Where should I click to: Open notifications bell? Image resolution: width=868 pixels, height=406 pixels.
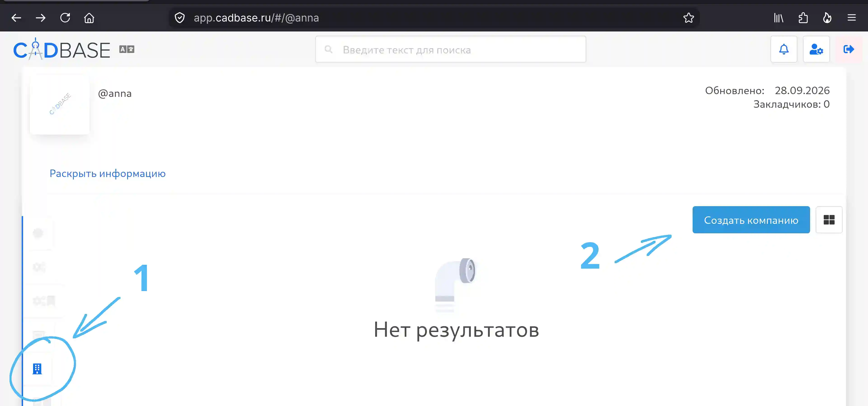click(x=784, y=49)
